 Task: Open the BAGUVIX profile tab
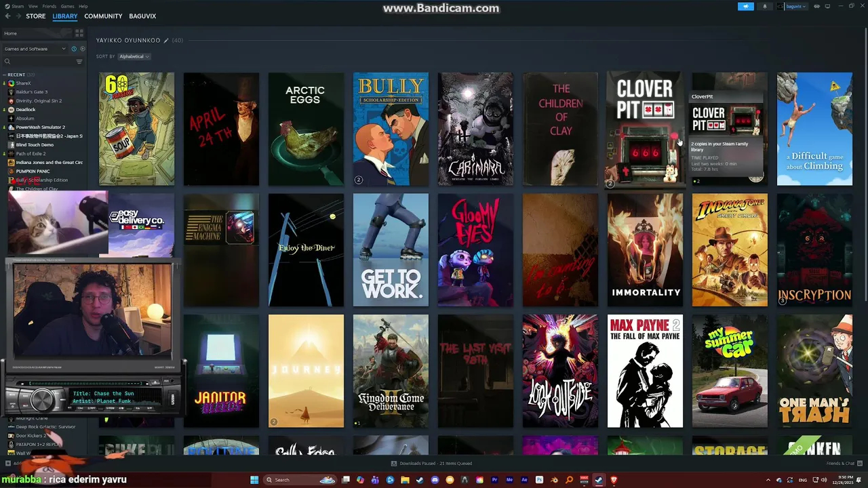click(142, 16)
